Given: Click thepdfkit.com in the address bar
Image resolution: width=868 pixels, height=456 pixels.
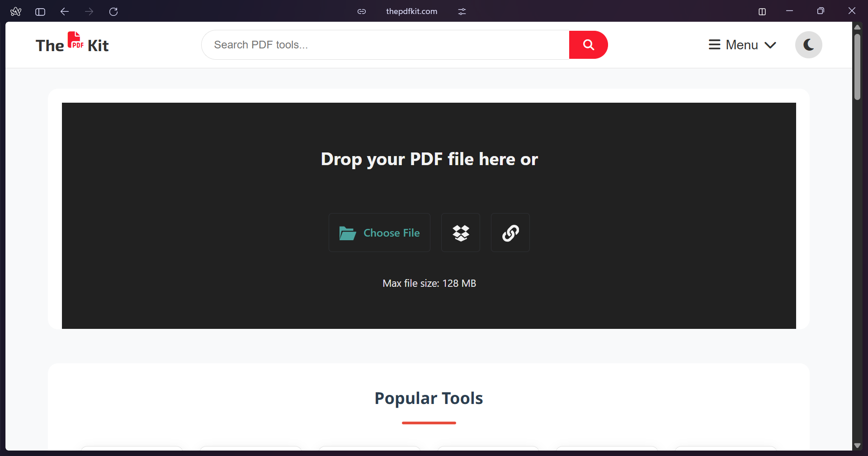Looking at the screenshot, I should [x=411, y=11].
